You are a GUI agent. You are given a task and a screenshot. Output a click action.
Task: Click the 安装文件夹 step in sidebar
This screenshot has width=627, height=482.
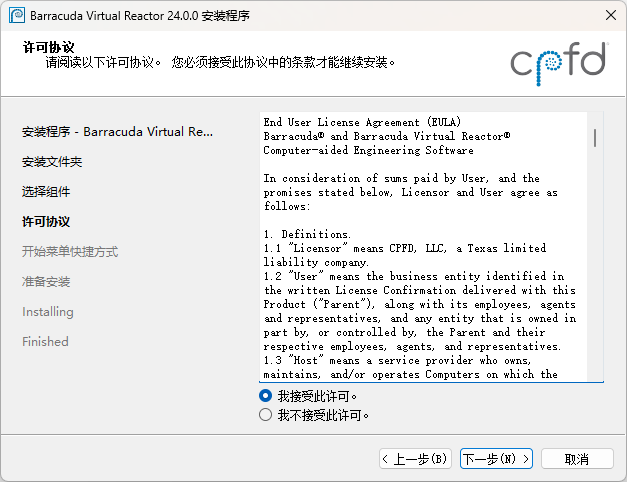[x=52, y=162]
